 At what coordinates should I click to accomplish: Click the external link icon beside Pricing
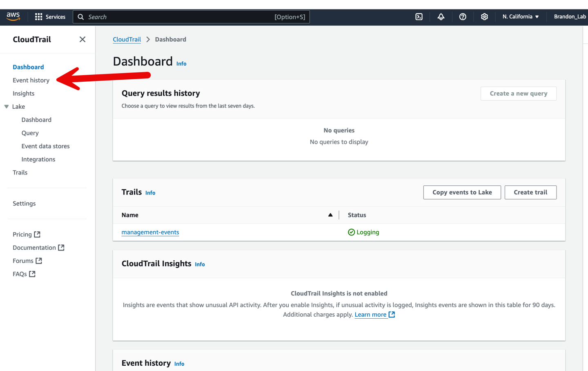tap(37, 234)
